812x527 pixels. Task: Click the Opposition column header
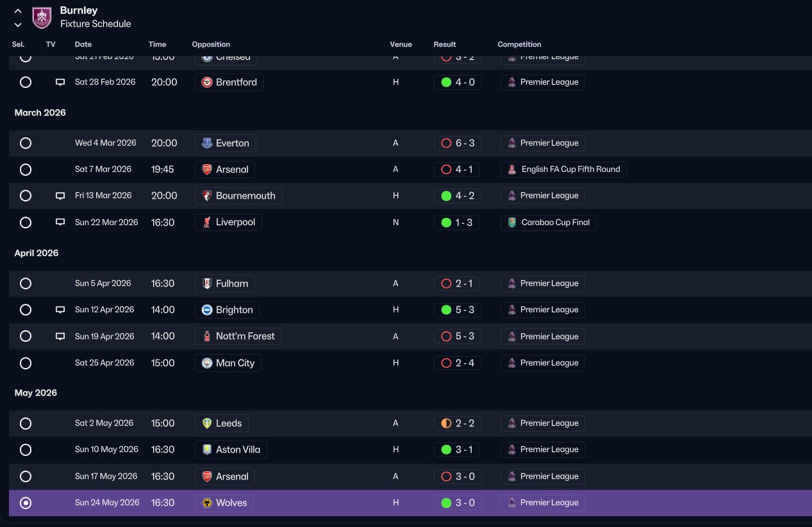(x=211, y=44)
